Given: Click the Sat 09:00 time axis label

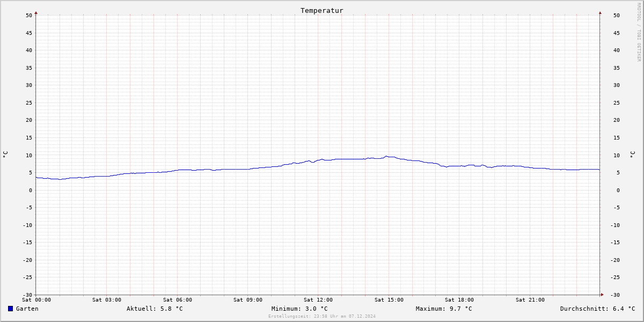Looking at the screenshot, I should 248,300.
